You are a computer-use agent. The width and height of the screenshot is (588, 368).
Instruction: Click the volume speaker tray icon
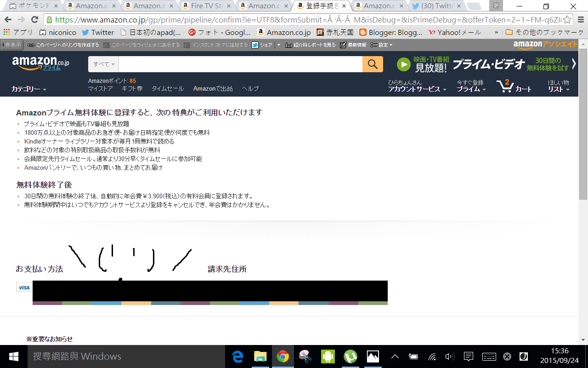(x=450, y=356)
